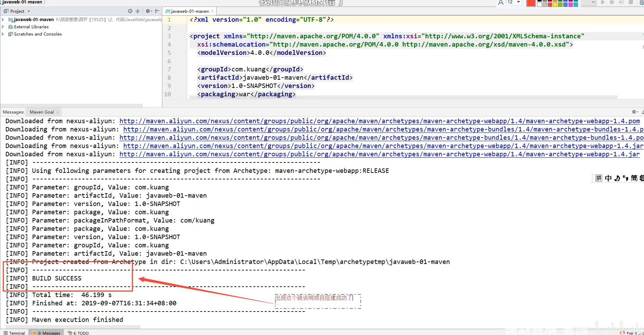Screen dimensions: 644x335
Task: Click the groupId com.kuang line in editor
Action: click(x=250, y=69)
